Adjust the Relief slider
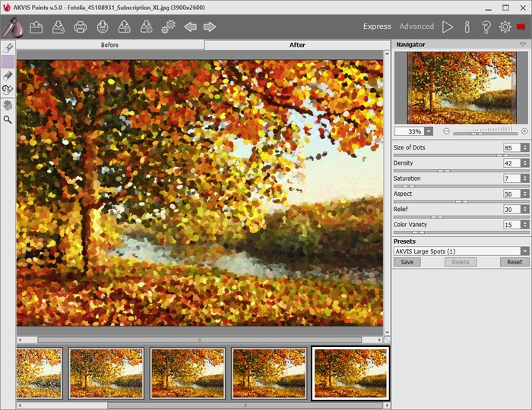The image size is (532, 410). (x=461, y=217)
